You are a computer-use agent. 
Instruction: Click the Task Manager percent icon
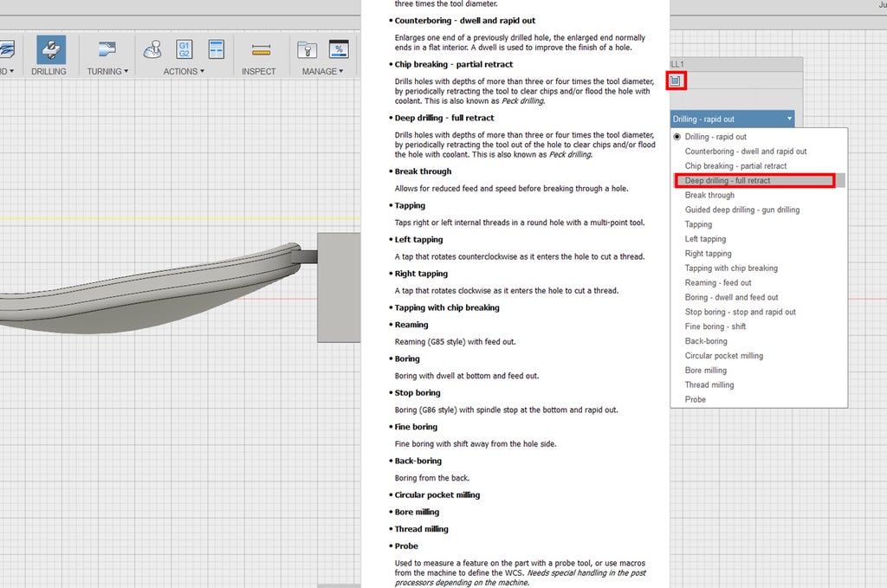(339, 49)
